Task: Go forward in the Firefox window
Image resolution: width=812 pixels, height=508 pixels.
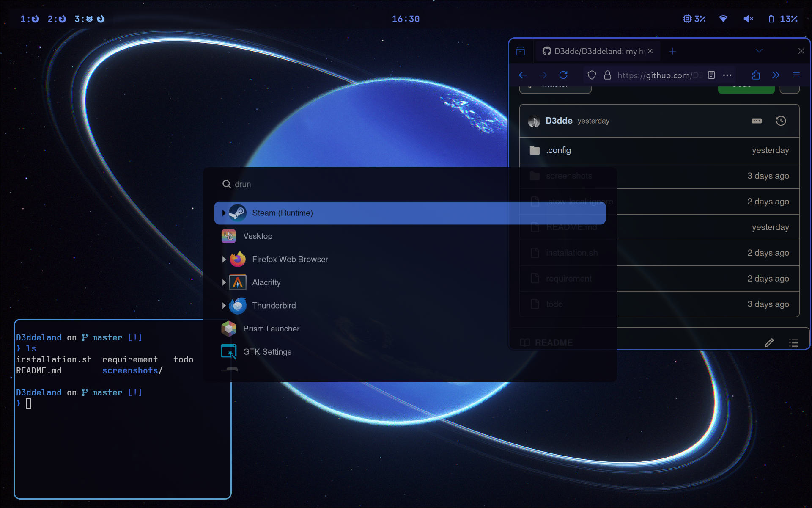Action: [x=543, y=75]
